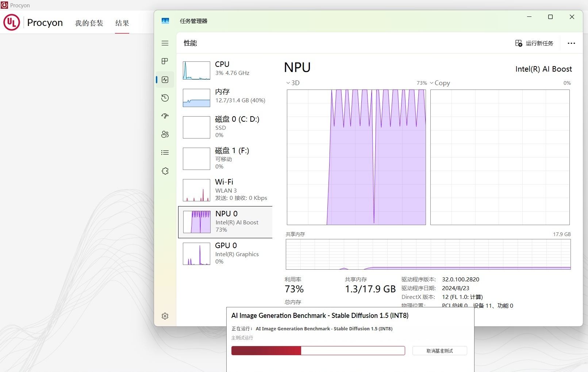Open the App history icon in sidebar

pos(165,98)
